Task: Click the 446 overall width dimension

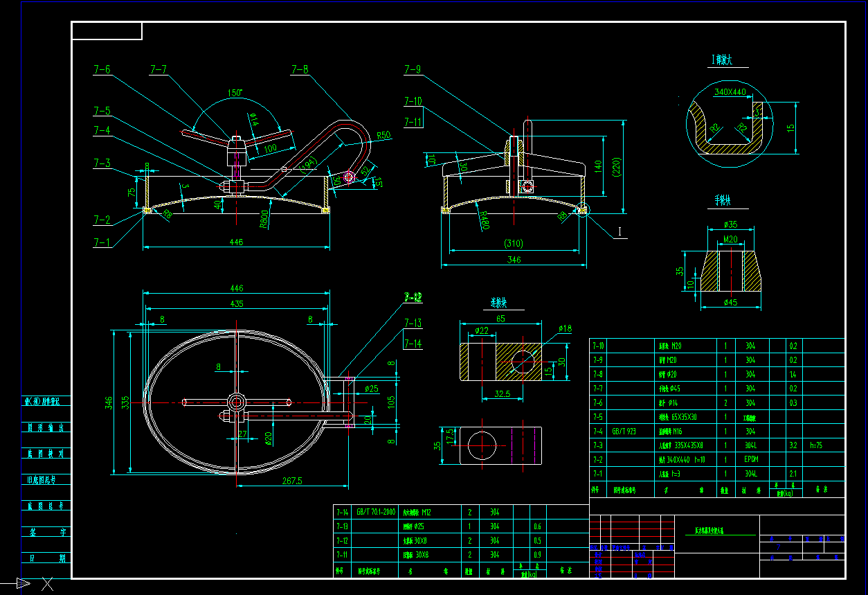Action: tap(235, 242)
